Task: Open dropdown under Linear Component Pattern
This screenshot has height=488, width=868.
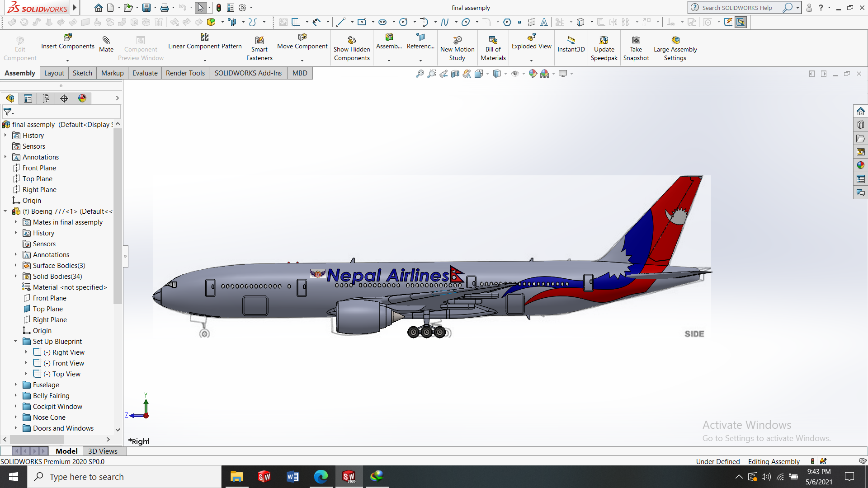Action: coord(205,61)
